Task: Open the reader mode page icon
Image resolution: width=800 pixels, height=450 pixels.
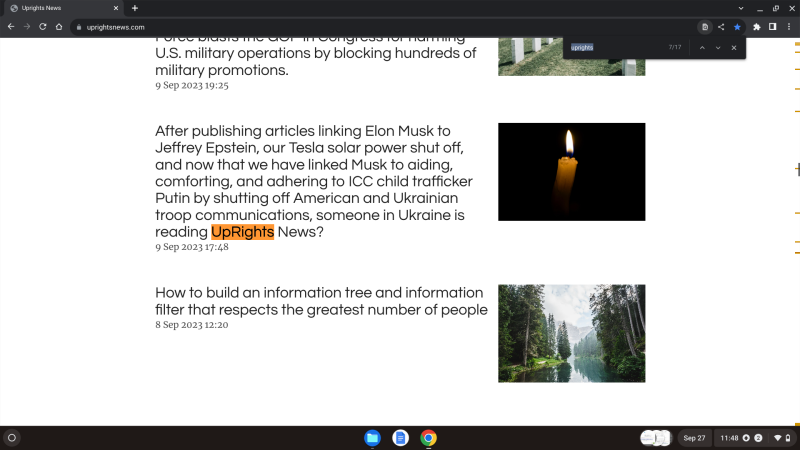Action: tap(705, 27)
